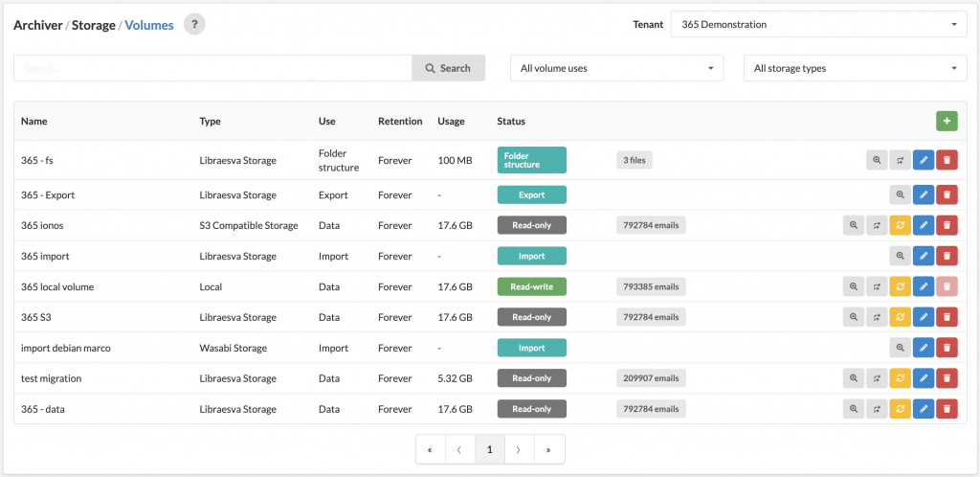Click the 5.32 GB usage value
Image resolution: width=980 pixels, height=477 pixels.
455,378
